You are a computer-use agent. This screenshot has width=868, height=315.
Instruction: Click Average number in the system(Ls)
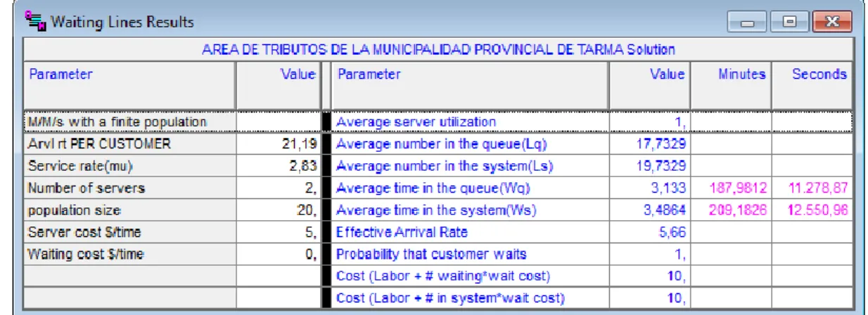click(445, 167)
